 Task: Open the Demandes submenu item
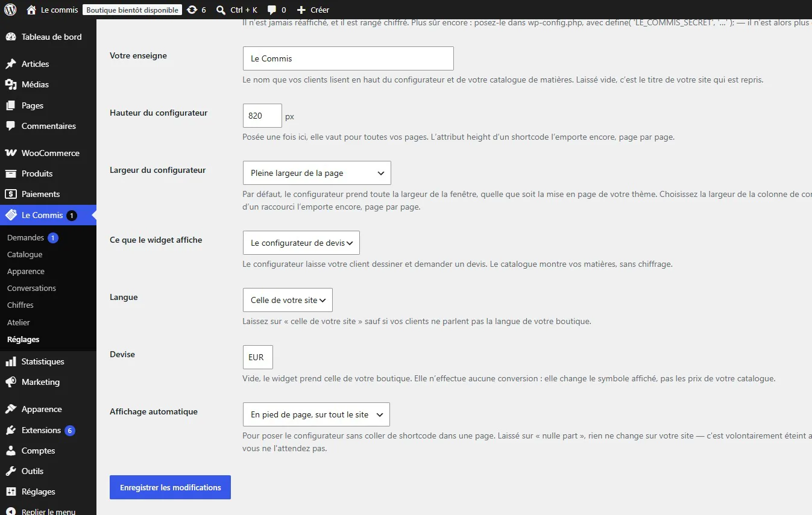pyautogui.click(x=25, y=238)
